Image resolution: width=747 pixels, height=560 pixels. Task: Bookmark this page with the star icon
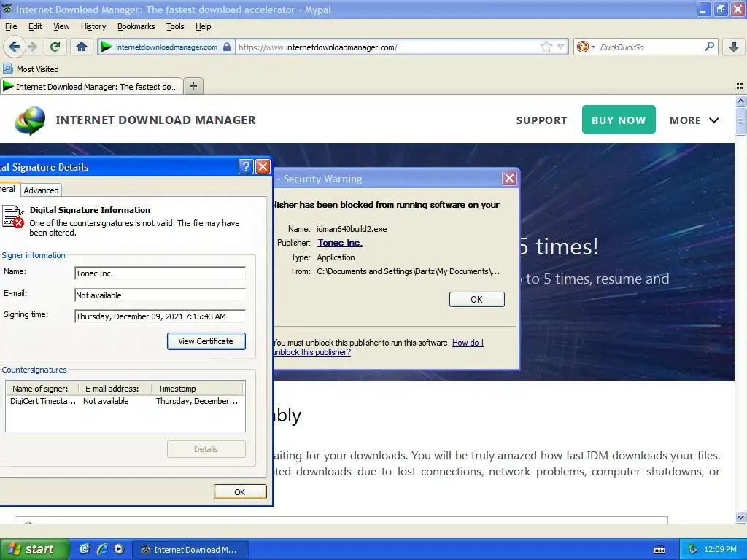(x=546, y=47)
